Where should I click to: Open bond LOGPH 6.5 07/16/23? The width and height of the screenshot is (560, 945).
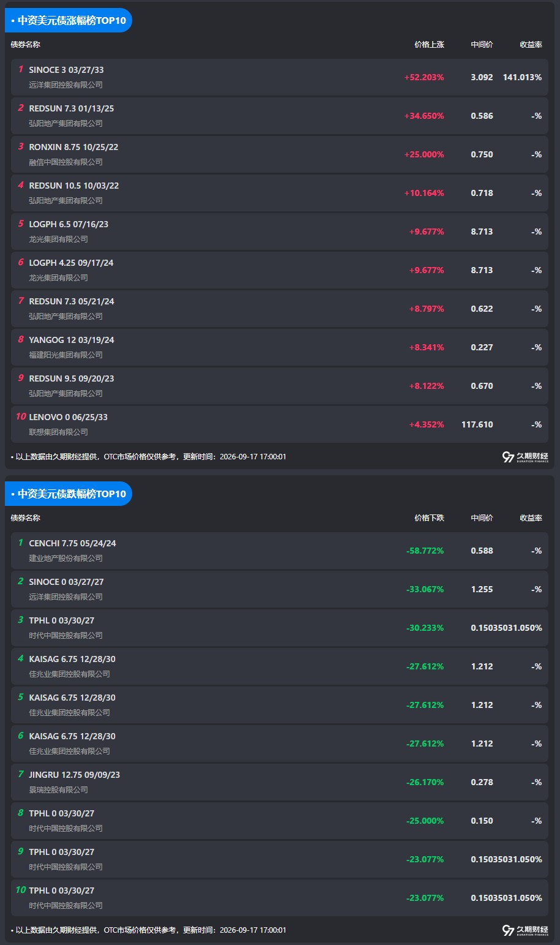coord(69,224)
